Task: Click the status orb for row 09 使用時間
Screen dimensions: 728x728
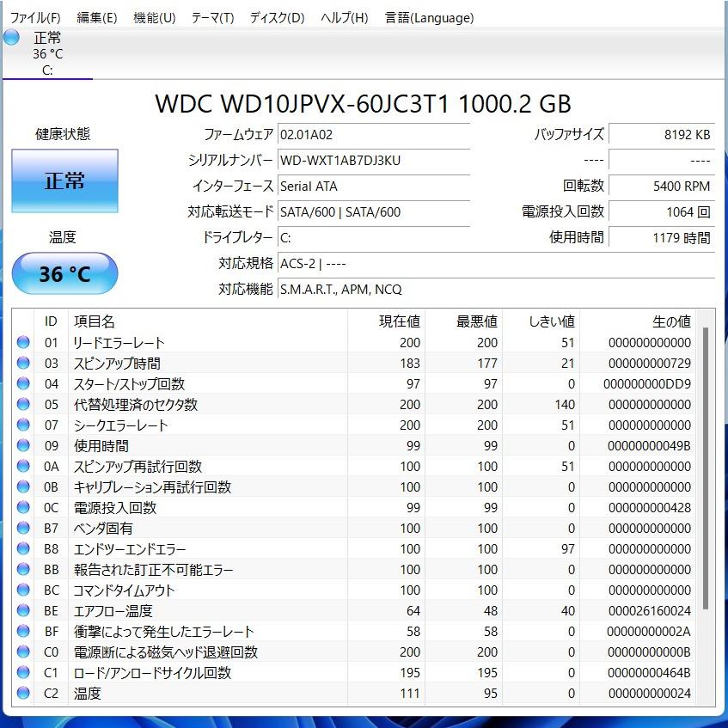Action: 23,445
